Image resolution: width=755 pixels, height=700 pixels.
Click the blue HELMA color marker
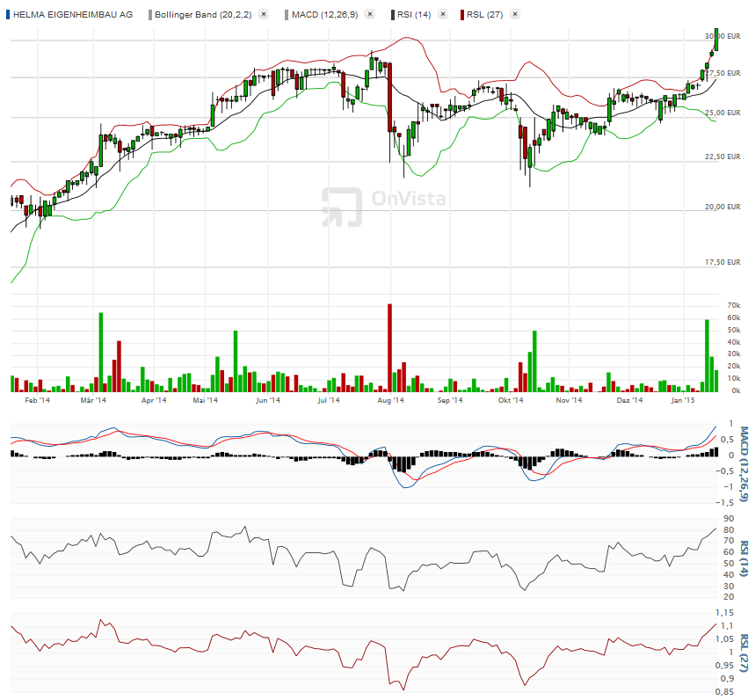pos(8,14)
